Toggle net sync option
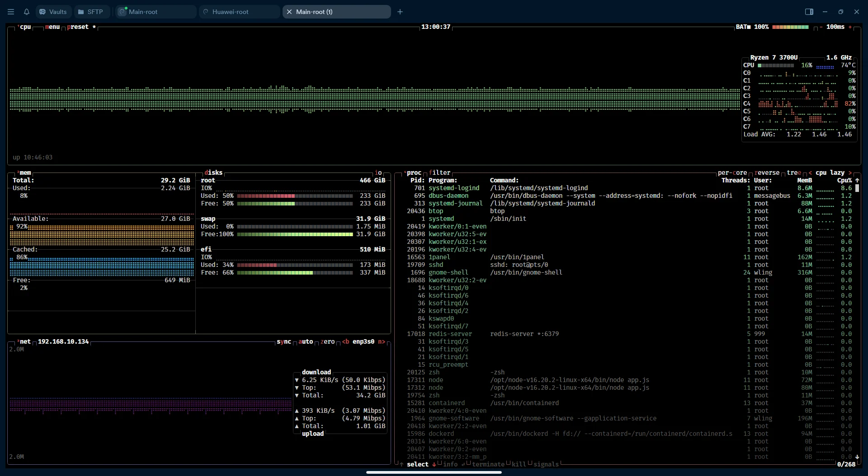868x476 pixels. tap(284, 341)
